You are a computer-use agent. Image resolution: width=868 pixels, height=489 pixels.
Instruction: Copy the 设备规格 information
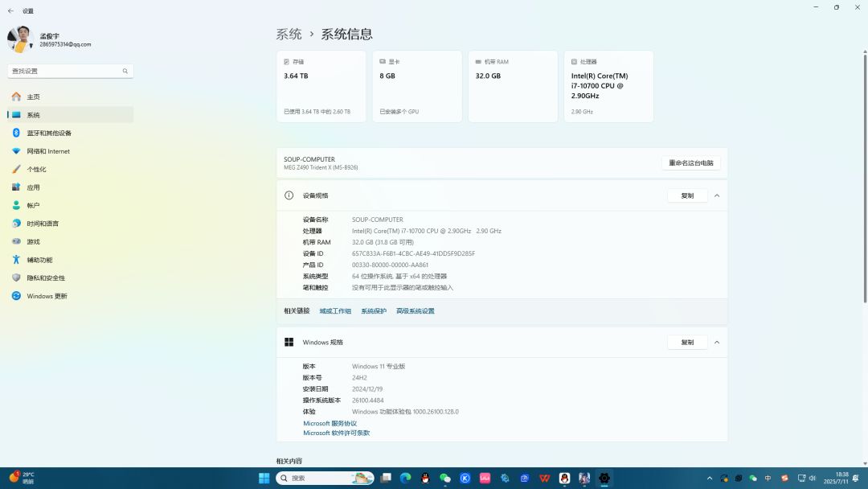point(687,195)
